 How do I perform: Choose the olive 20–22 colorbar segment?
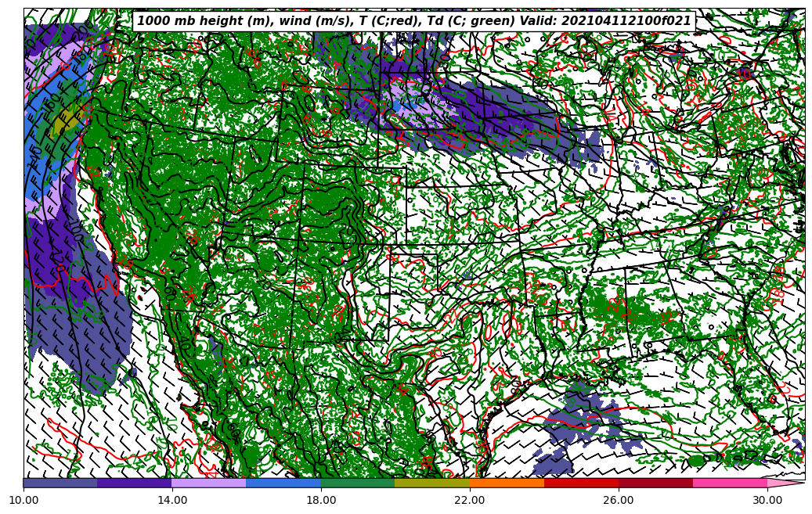[432, 483]
